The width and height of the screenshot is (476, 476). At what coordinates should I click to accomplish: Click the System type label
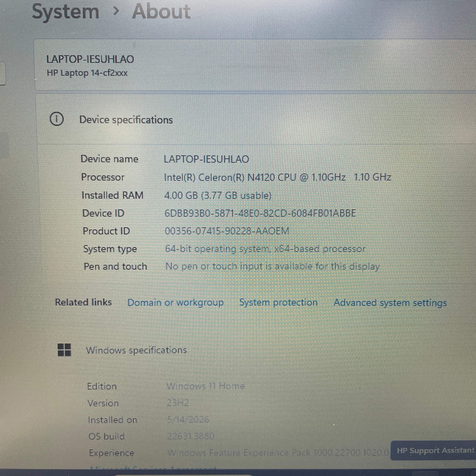click(110, 249)
